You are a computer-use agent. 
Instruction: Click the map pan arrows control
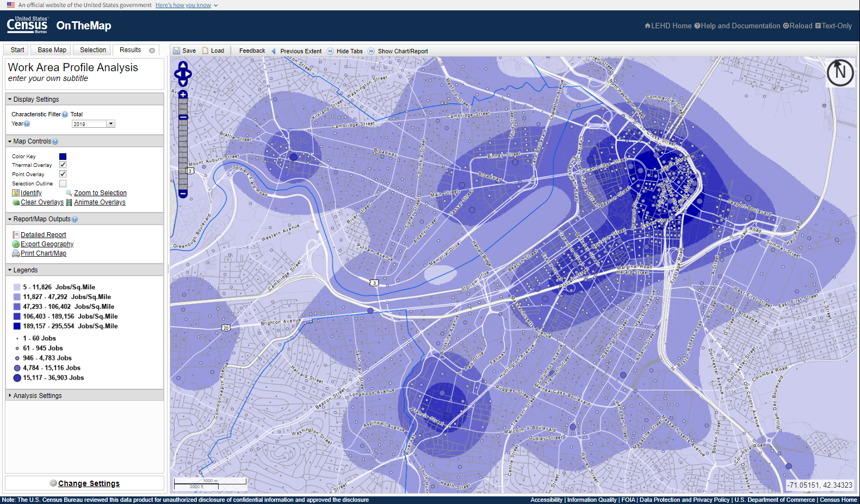183,74
